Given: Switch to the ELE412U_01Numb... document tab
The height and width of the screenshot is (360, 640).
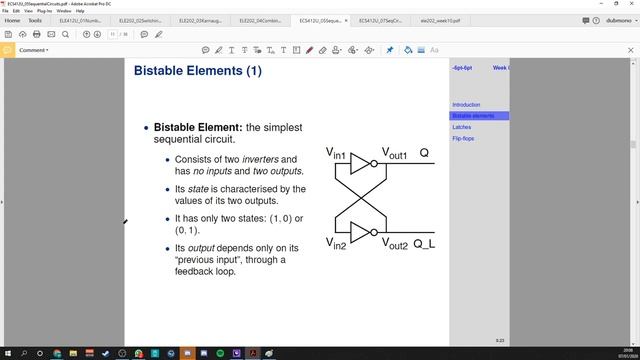Looking at the screenshot, I should [x=80, y=20].
